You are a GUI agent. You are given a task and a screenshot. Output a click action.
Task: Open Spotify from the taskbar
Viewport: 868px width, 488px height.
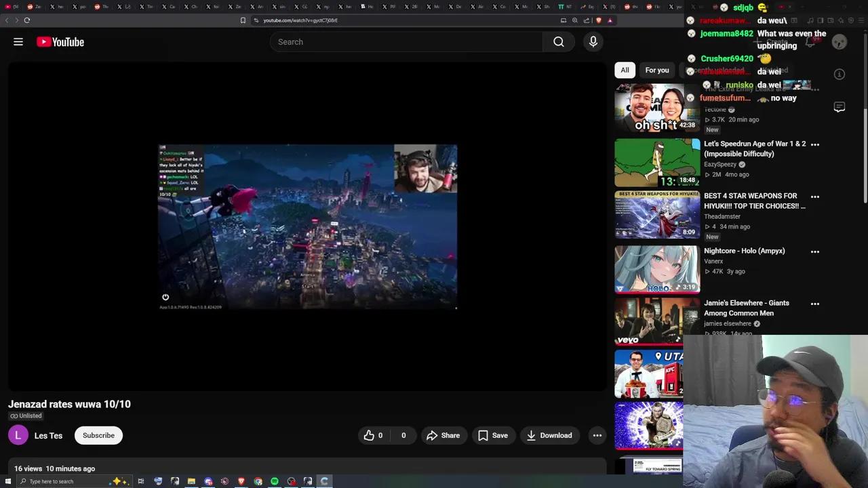[275, 481]
